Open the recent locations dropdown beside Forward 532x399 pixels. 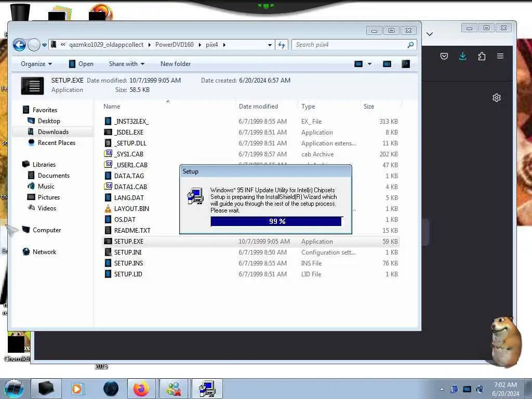[x=44, y=45]
